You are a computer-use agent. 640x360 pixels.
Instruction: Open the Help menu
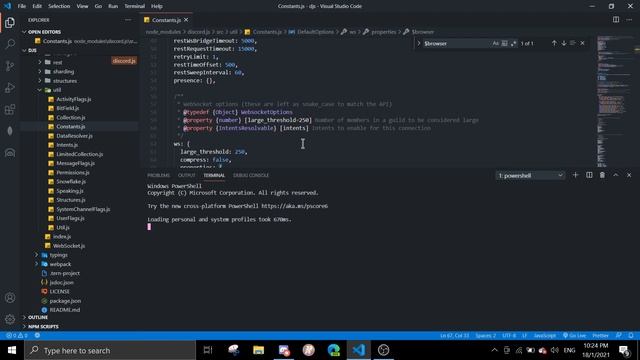[x=157, y=6]
